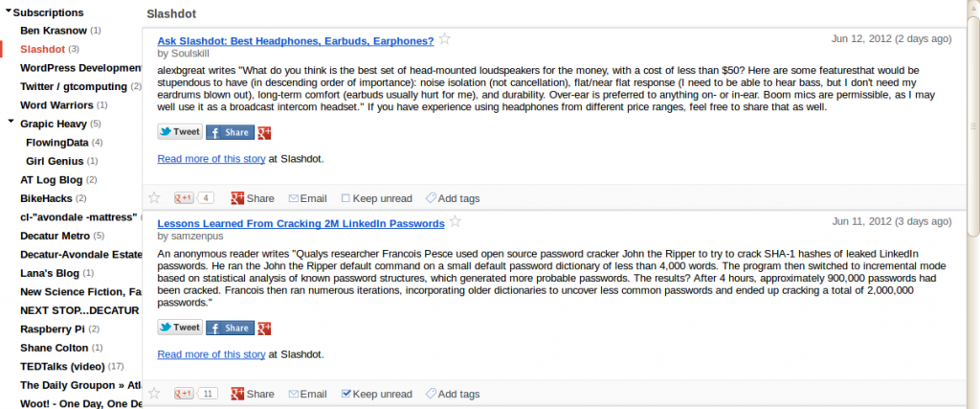The height and width of the screenshot is (409, 980).
Task: Collapse the Subscriptions list
Action: (x=9, y=11)
